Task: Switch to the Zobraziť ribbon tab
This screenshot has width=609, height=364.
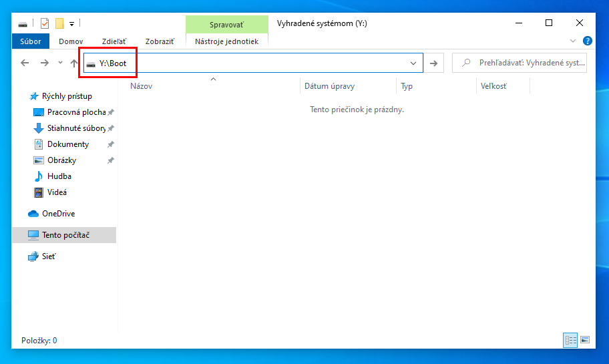Action: (x=160, y=41)
